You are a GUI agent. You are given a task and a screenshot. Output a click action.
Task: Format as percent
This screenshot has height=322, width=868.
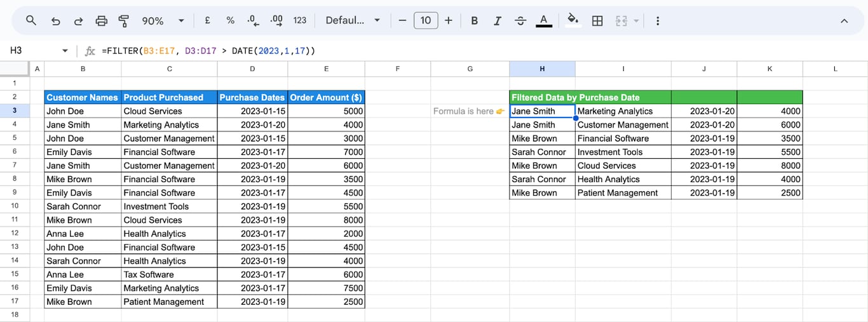230,20
